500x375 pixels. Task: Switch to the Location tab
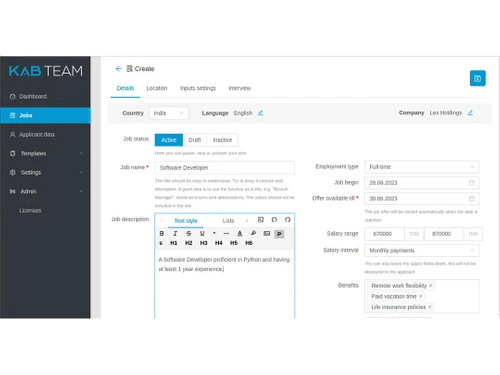(x=157, y=88)
